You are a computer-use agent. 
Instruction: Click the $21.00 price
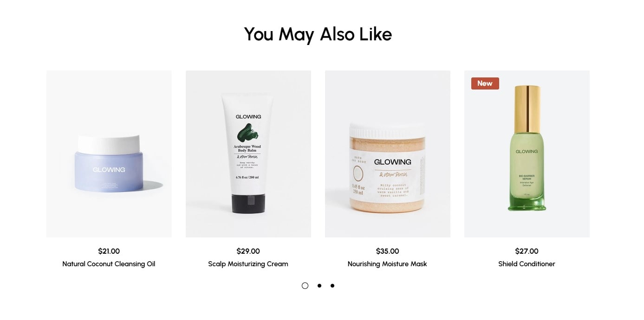pos(109,251)
